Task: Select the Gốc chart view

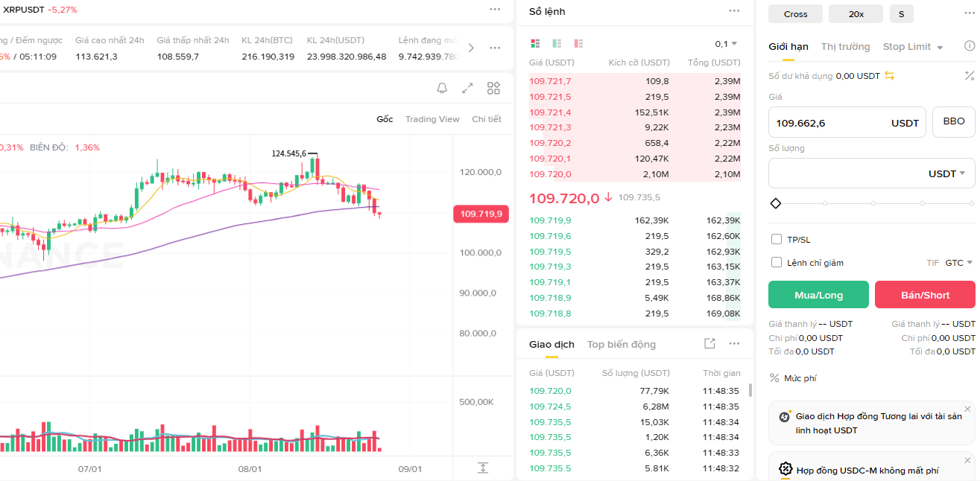Action: pos(385,119)
